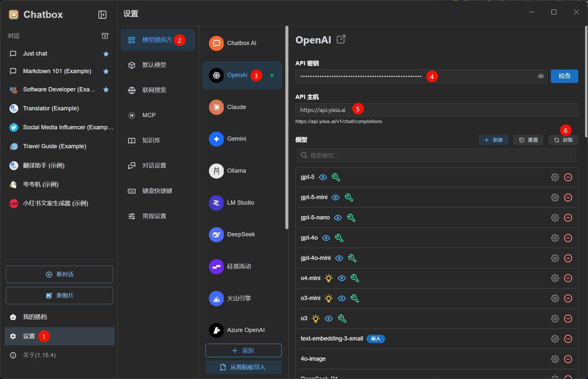Remove the 4o-image model
The width and height of the screenshot is (588, 379).
coord(568,359)
